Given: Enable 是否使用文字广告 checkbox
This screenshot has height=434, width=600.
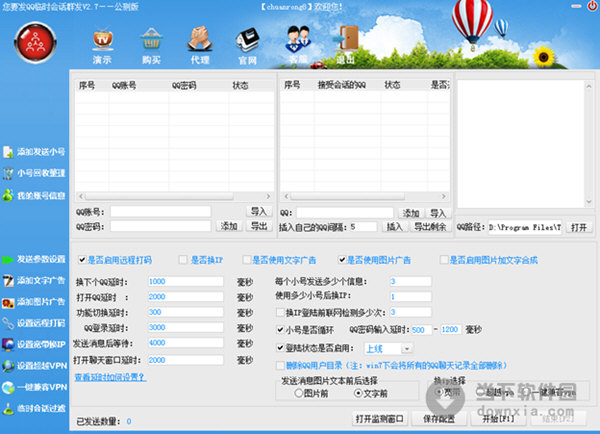Looking at the screenshot, I should click(x=247, y=260).
